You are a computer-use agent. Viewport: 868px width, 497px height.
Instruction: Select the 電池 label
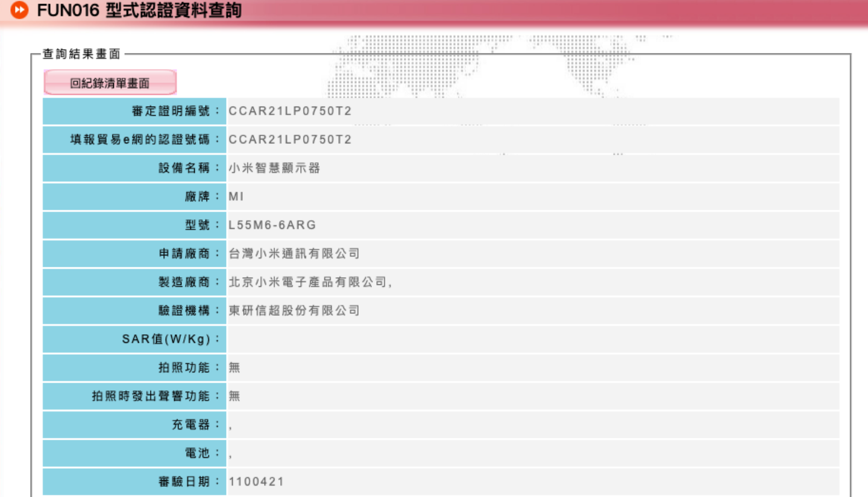click(x=203, y=453)
